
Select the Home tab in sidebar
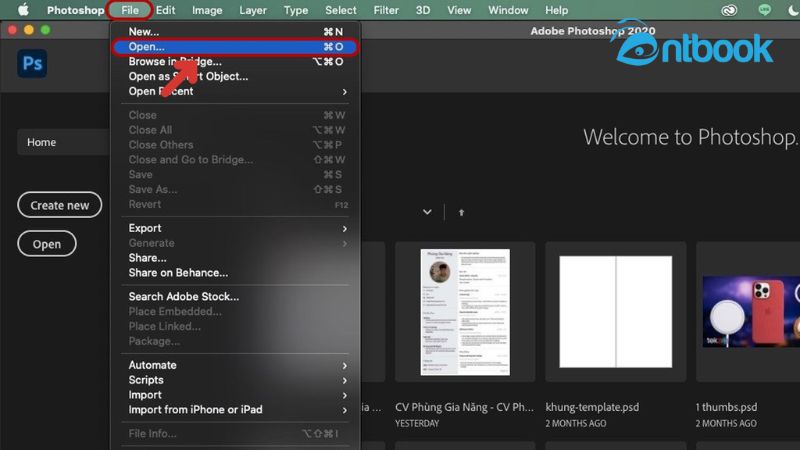click(63, 142)
